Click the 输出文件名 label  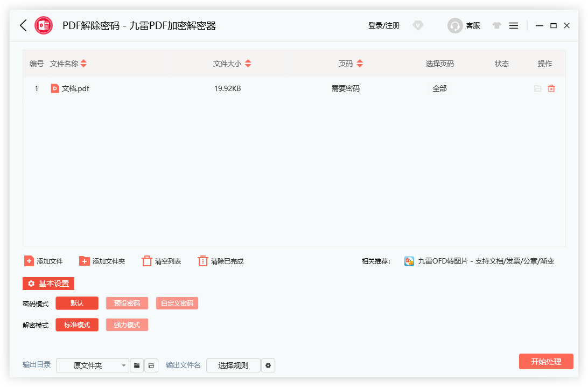[183, 365]
